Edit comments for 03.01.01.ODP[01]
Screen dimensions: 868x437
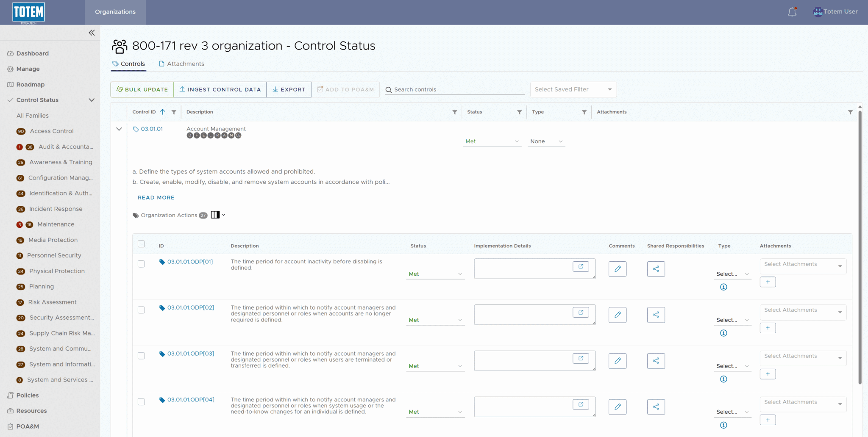pos(617,269)
